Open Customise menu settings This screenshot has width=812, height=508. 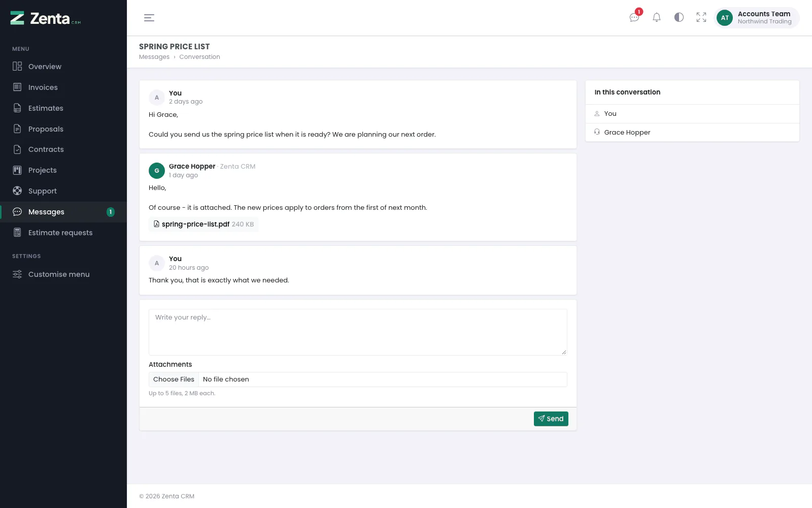click(63, 274)
